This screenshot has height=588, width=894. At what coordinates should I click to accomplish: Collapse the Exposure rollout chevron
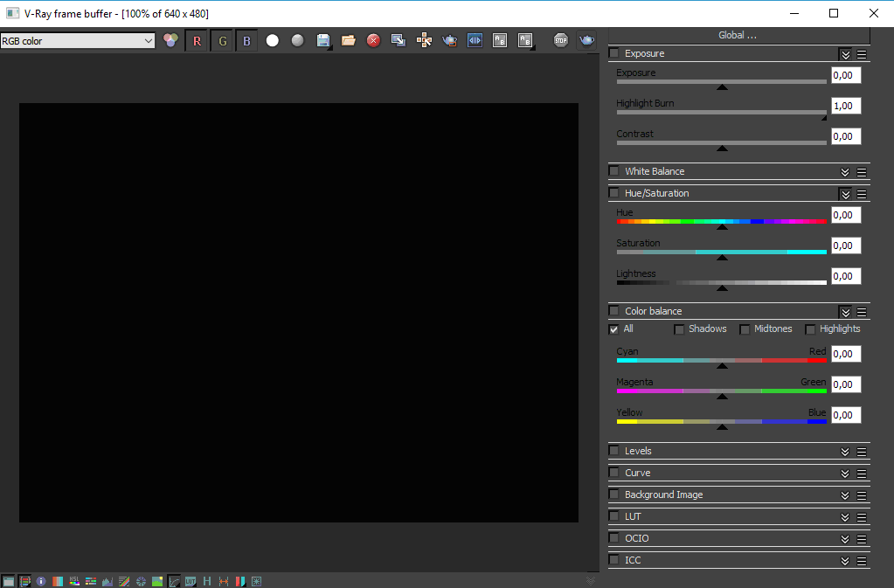(x=846, y=54)
